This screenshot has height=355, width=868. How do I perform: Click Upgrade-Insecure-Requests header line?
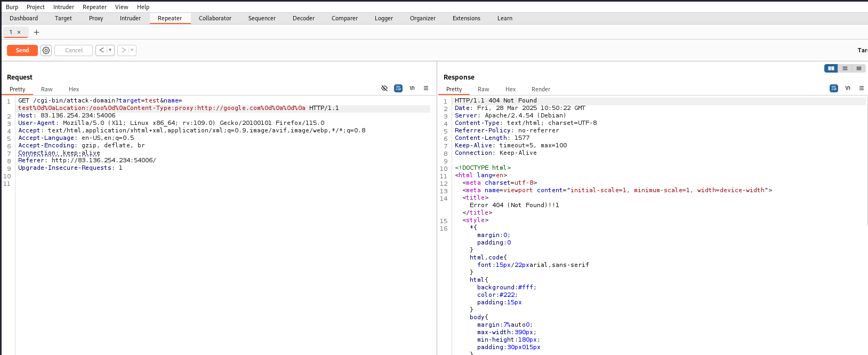pos(70,168)
